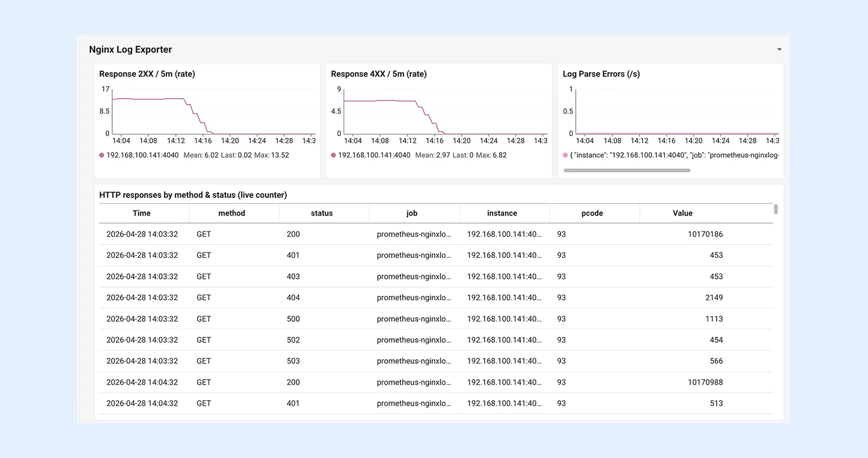Collapse the Nginx Log Exporter section arrow
The width and height of the screenshot is (868, 458).
tap(779, 49)
